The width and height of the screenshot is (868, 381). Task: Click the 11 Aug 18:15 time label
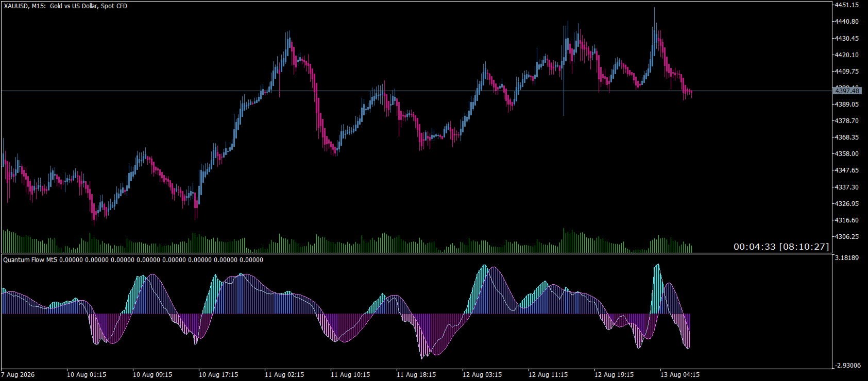pos(416,375)
